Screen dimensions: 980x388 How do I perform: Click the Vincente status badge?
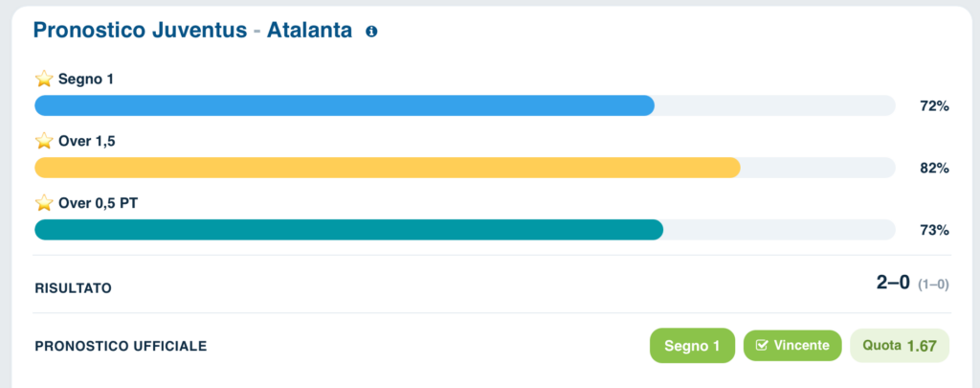click(x=792, y=345)
